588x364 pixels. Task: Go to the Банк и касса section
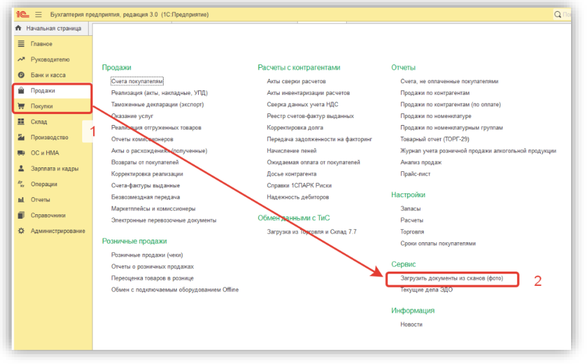point(48,75)
